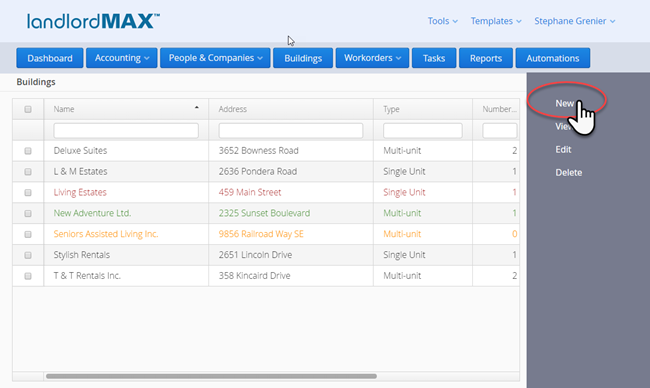Click Multi-unit type in Deluxe Suites row
The height and width of the screenshot is (388, 650).
[402, 150]
